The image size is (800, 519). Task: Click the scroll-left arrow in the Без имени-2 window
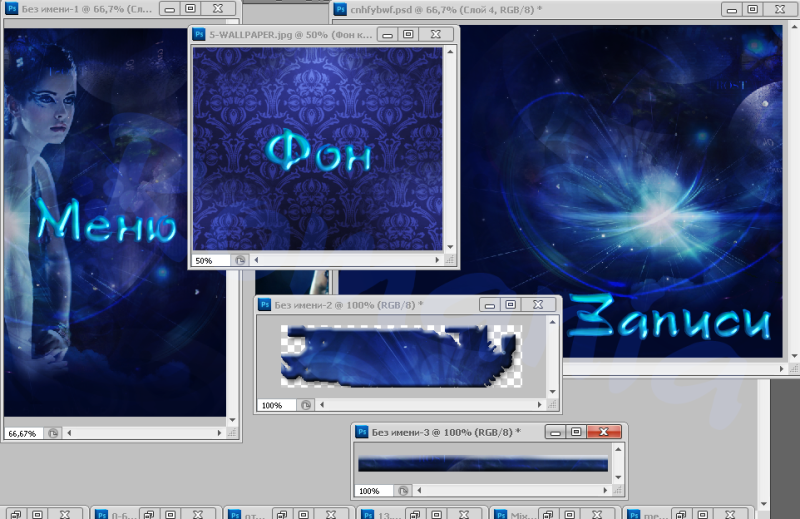point(322,405)
